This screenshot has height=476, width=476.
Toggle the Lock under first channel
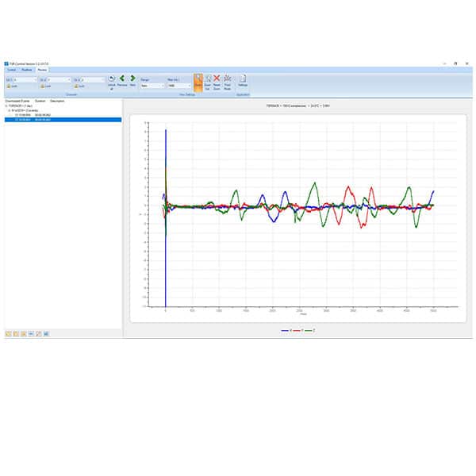(x=11, y=86)
